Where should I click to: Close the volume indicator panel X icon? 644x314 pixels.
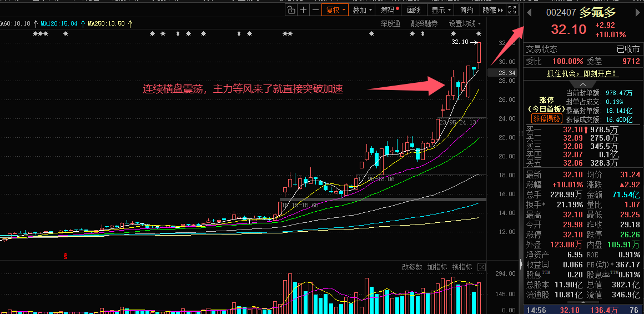pyautogui.click(x=482, y=267)
